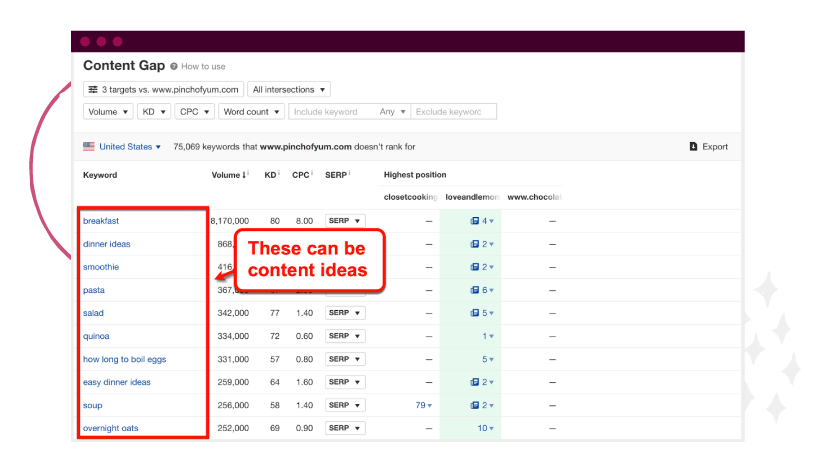Expand the Volume filter dropdown
820x472 pixels.
coord(106,112)
